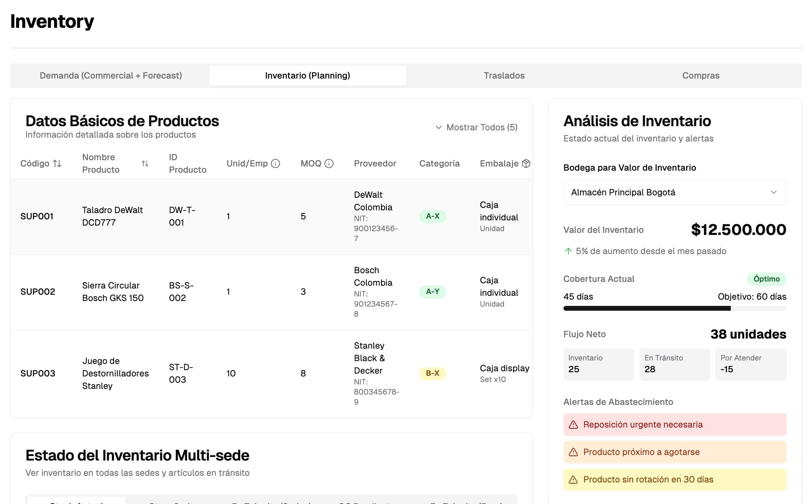Switch to the Traslados tab

tap(504, 75)
